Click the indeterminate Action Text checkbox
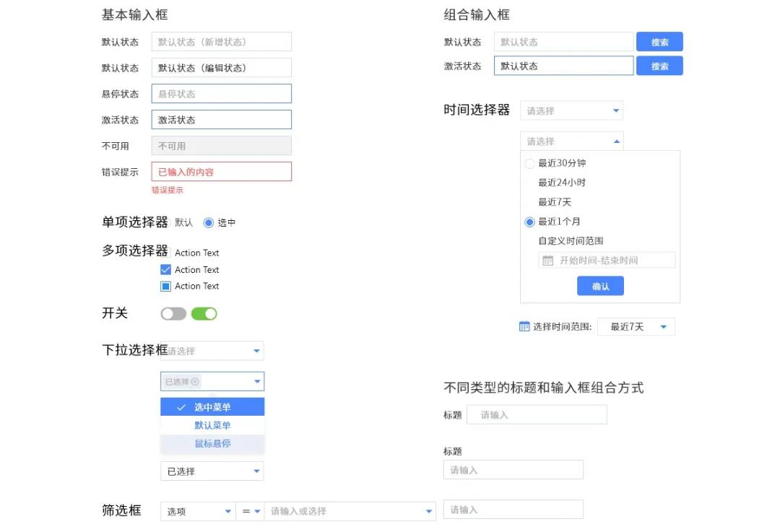 click(x=165, y=287)
